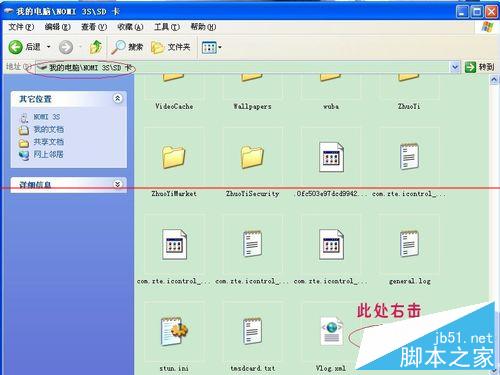Open the 查看(V) menu
500x375 pixels.
tap(94, 27)
